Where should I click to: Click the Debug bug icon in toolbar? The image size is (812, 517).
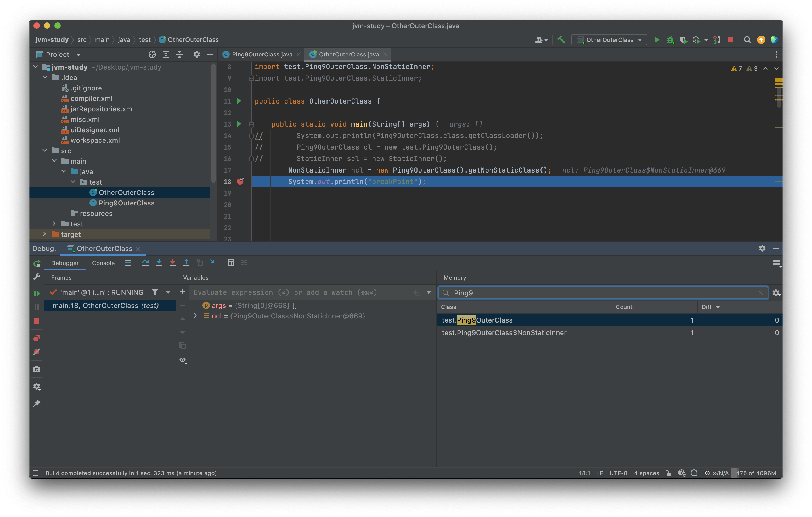670,40
